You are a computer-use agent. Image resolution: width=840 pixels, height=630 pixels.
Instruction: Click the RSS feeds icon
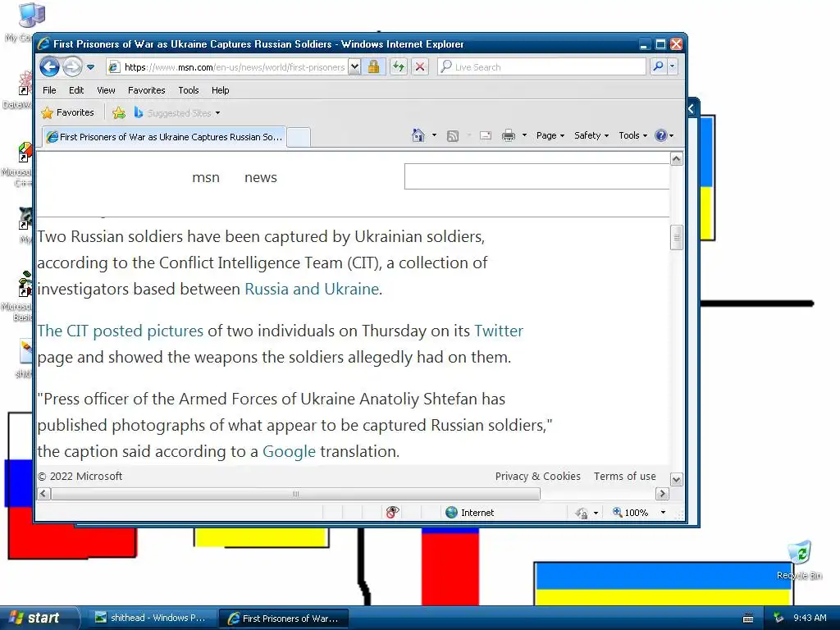453,135
